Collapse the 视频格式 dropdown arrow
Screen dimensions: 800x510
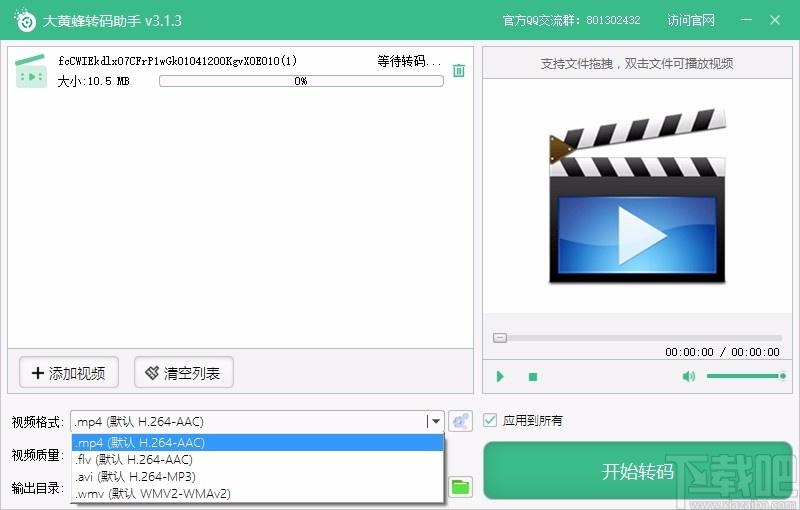[x=435, y=421]
